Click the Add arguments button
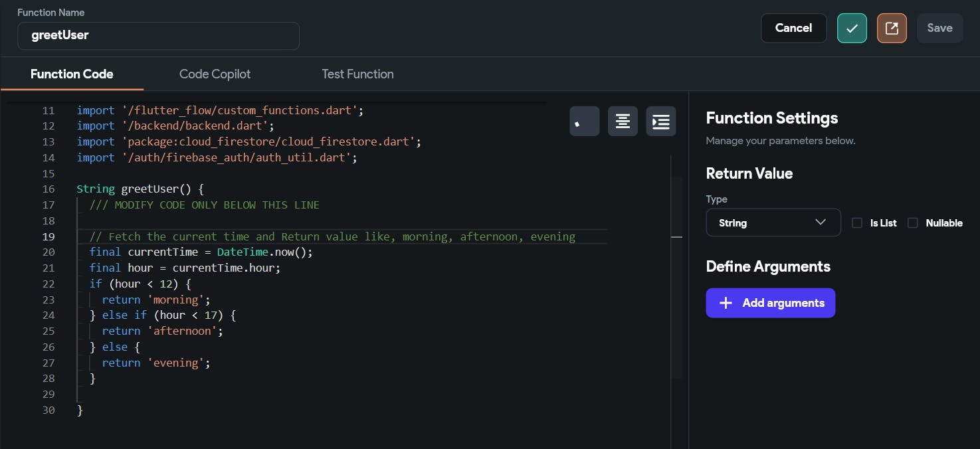Image resolution: width=980 pixels, height=449 pixels. click(x=771, y=303)
